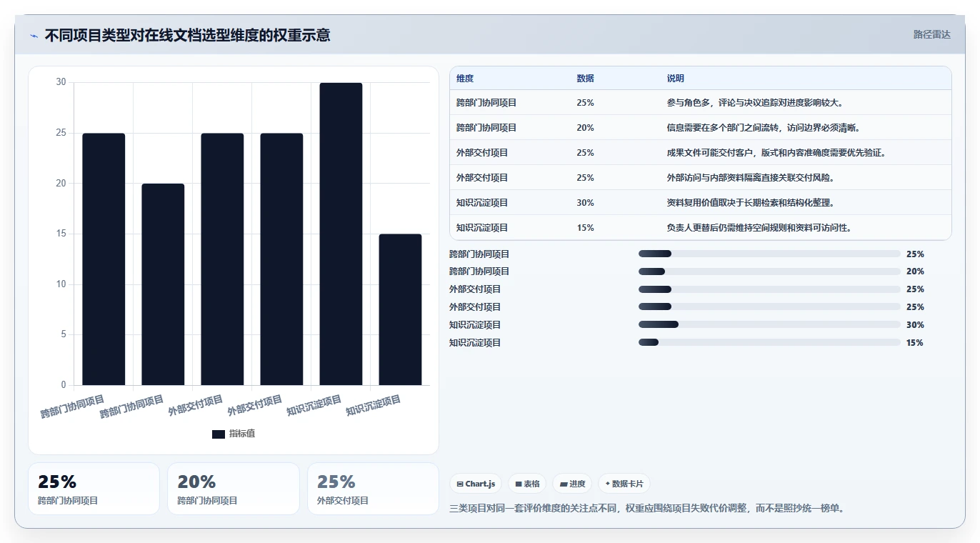The image size is (980, 543).
Task: Click the chart bar reaching 20
Action: tap(163, 284)
